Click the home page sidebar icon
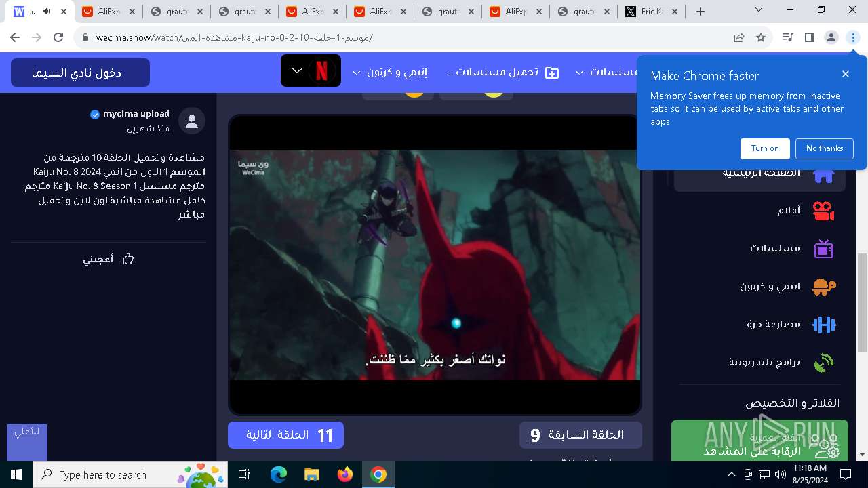The height and width of the screenshot is (488, 868). coord(823,175)
